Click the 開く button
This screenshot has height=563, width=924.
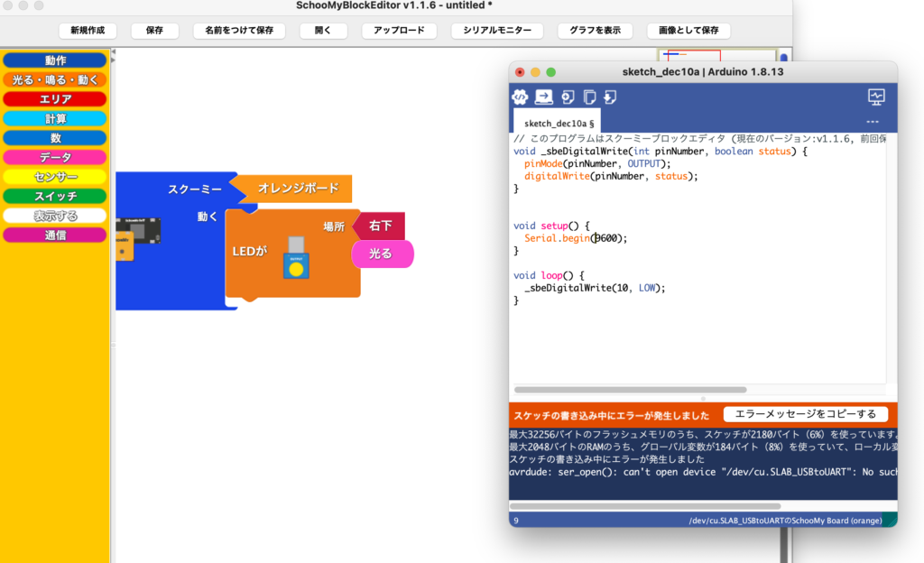[x=323, y=30]
